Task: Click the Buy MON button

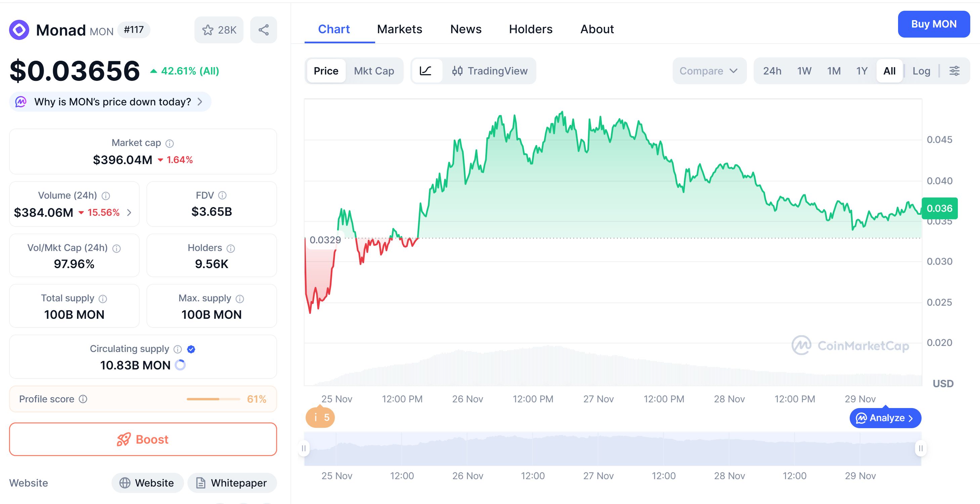Action: 934,24
